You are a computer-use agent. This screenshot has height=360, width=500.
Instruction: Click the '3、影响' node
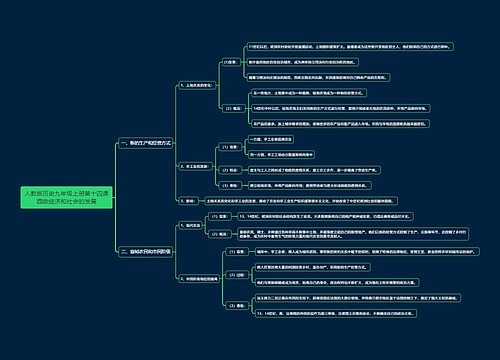188,201
